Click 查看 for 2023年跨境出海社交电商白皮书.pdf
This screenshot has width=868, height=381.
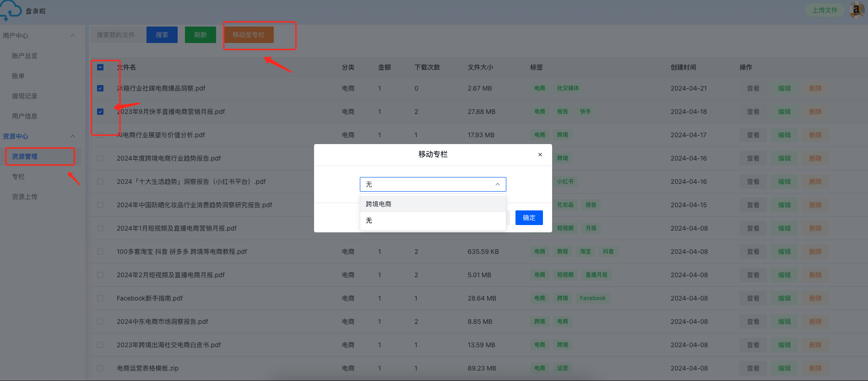point(753,345)
